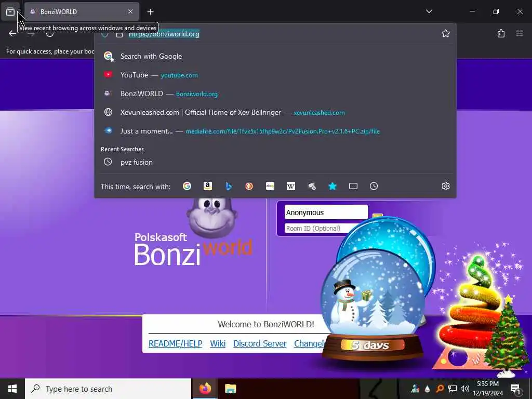Click Firefox icon in the taskbar
Viewport: 532px width, 399px height.
205,389
